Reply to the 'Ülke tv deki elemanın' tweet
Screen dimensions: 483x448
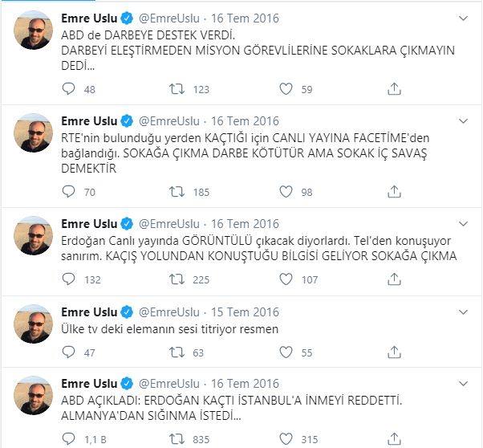(x=68, y=352)
